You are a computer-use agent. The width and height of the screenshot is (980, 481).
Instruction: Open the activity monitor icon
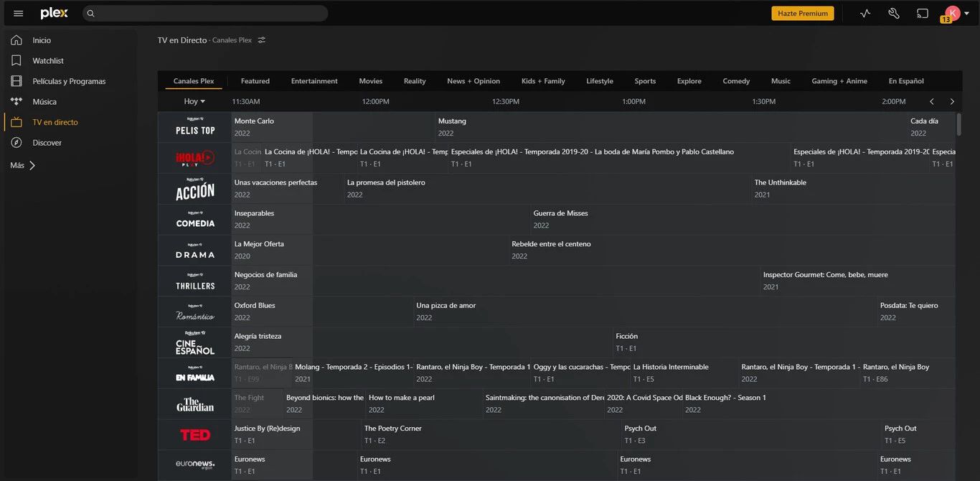865,14
